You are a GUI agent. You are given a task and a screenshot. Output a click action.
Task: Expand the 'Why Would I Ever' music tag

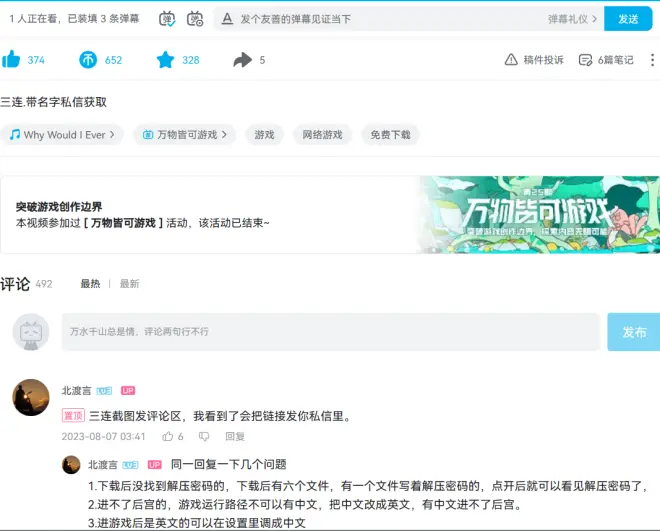pos(62,134)
